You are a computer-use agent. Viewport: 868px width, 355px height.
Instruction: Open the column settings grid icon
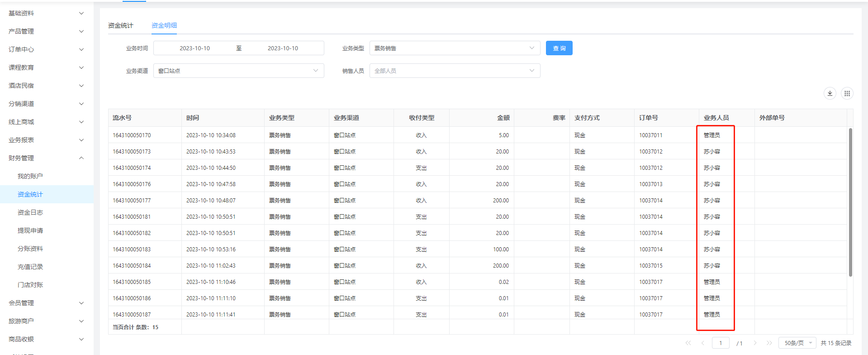pos(847,93)
